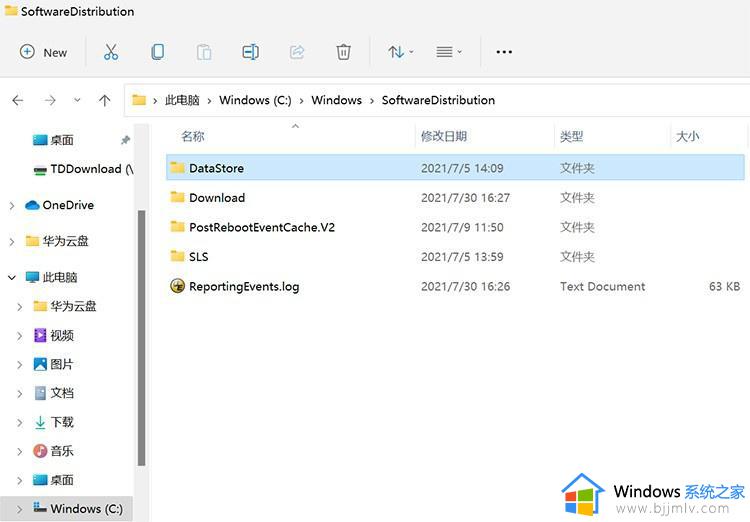Select 视频 in navigation pane

pos(54,335)
